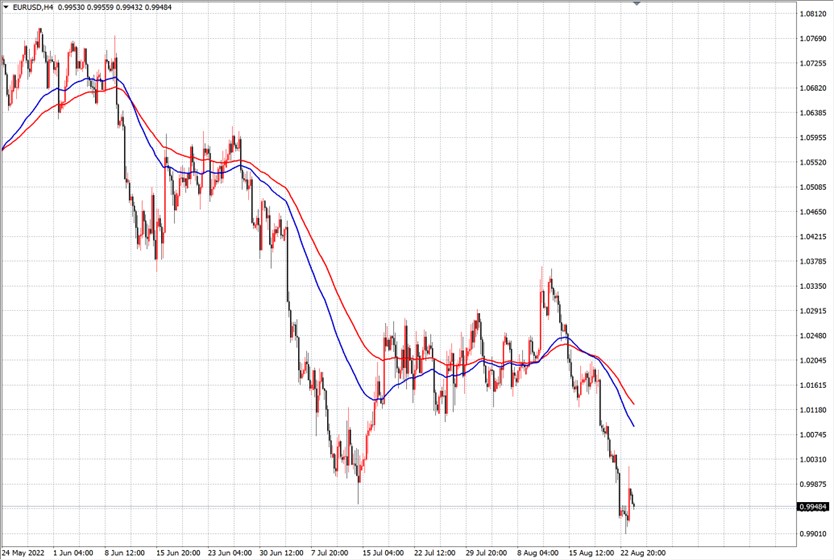Click the 1.01180 price scale label
Viewport: 834px width, 560px height.
tap(813, 410)
